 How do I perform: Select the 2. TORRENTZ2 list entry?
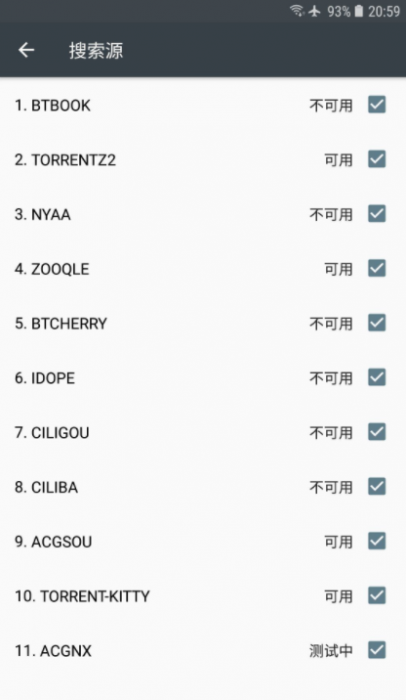[x=203, y=160]
